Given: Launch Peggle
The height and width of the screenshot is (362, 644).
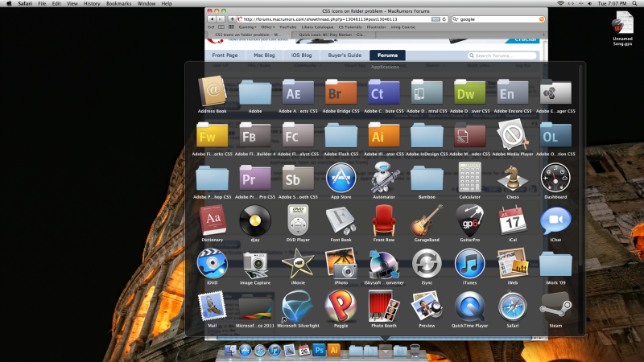Looking at the screenshot, I should 341,306.
